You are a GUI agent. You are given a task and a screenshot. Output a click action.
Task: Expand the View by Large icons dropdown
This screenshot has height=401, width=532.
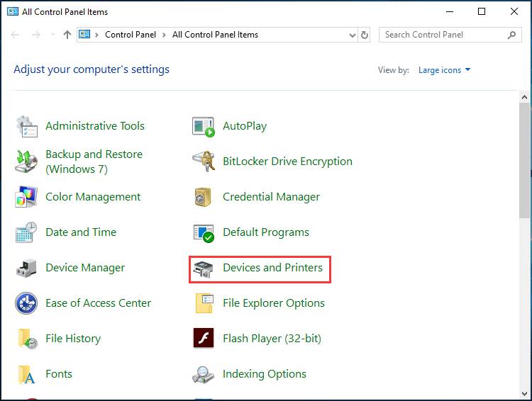coord(445,70)
